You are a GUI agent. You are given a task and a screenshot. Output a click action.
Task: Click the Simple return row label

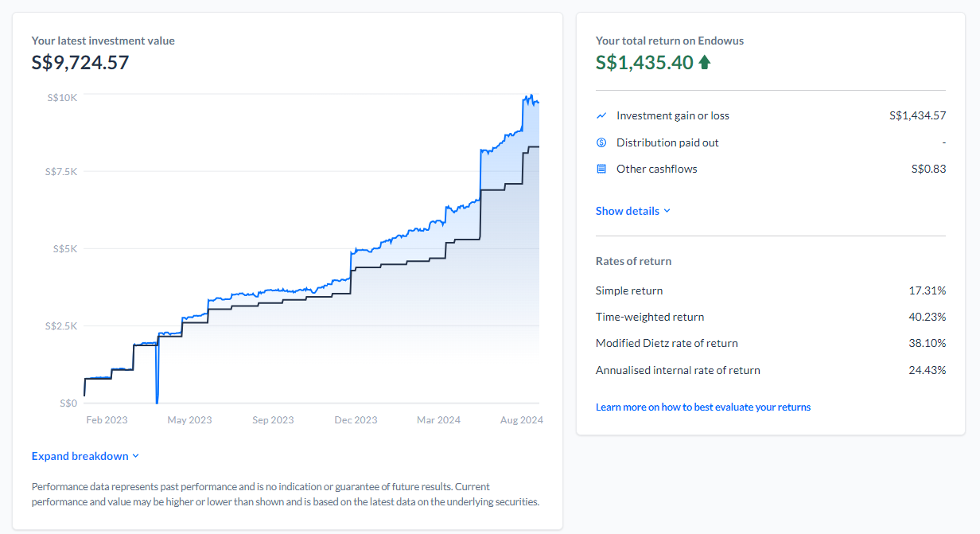point(629,290)
